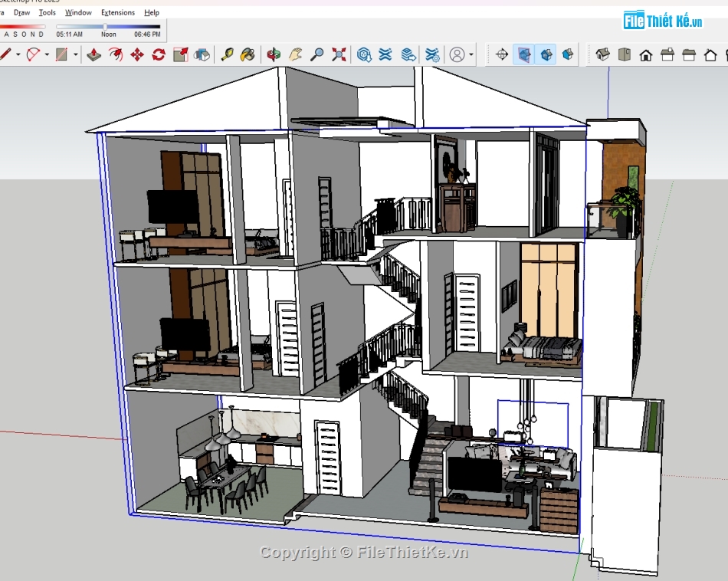Viewport: 728px width, 581px height.
Task: Open Extension Warehouse icon
Action: (x=385, y=54)
